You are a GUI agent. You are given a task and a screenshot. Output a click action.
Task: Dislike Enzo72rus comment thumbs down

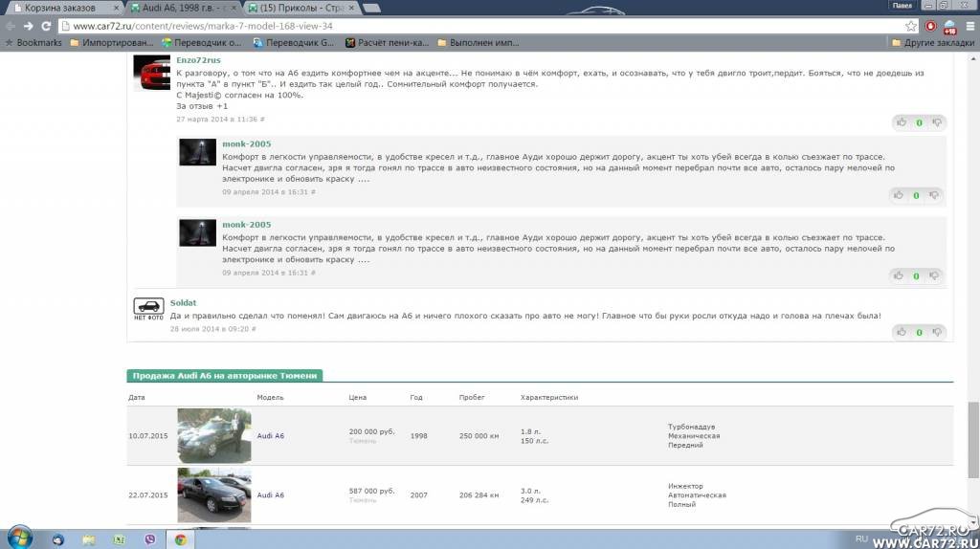[936, 122]
